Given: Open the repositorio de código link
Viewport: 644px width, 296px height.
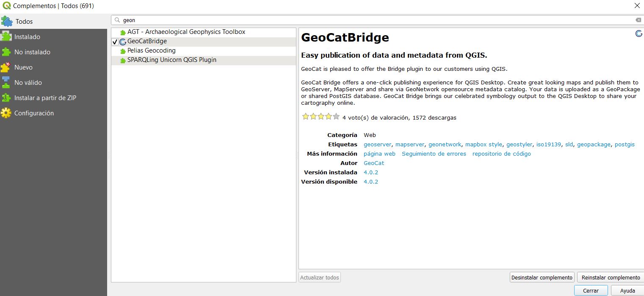Looking at the screenshot, I should [501, 154].
